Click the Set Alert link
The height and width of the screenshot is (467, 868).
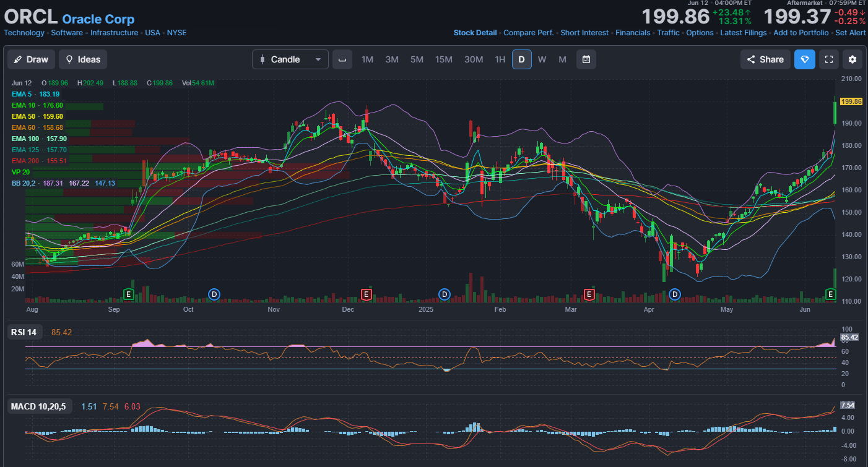point(851,33)
